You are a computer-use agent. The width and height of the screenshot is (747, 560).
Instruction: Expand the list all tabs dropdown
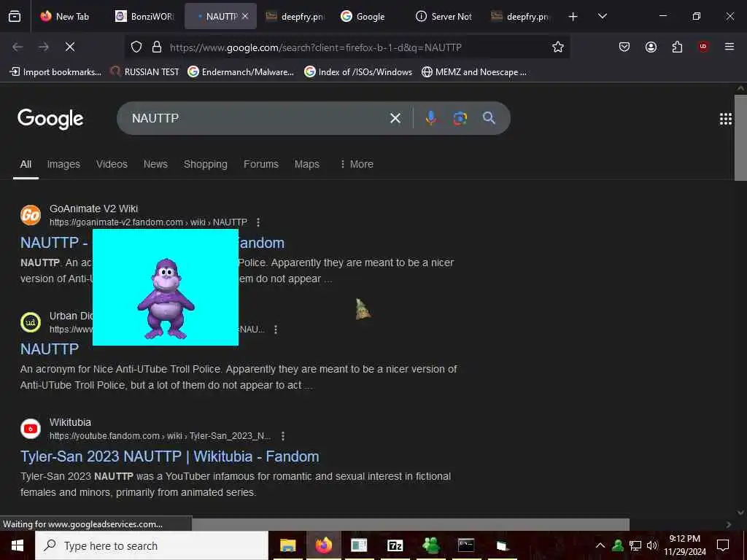point(602,16)
